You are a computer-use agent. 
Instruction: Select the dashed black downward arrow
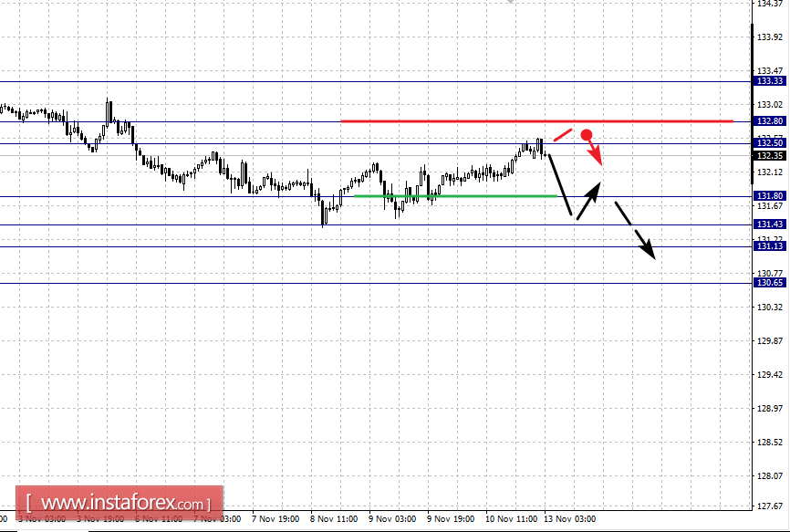point(635,231)
